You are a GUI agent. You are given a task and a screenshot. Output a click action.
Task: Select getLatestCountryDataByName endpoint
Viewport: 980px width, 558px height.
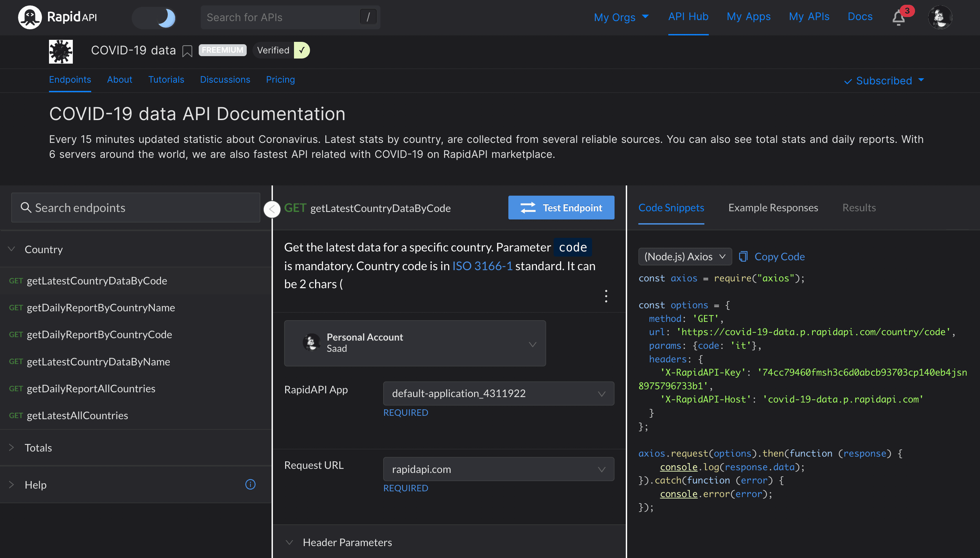coord(136,362)
